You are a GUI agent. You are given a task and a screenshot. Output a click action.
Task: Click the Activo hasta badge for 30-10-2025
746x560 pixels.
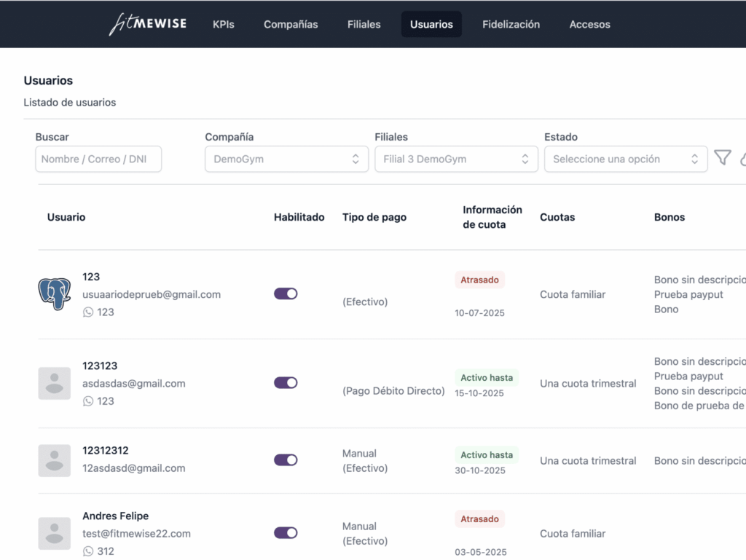point(487,455)
